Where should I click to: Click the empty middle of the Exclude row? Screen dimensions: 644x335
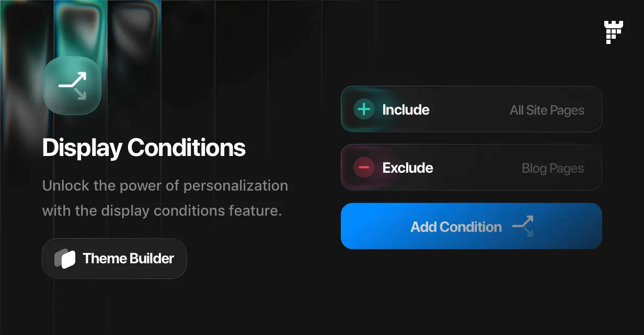pyautogui.click(x=476, y=168)
